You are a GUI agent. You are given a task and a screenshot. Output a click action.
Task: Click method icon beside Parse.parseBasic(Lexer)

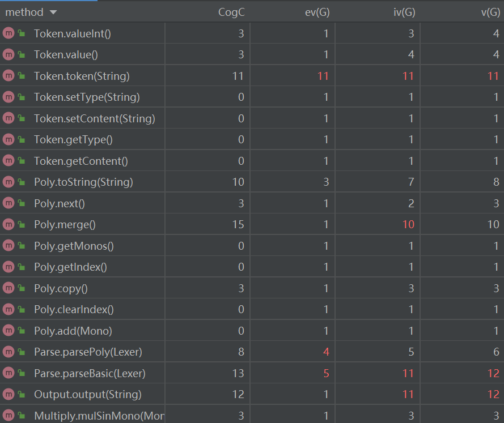click(8, 373)
